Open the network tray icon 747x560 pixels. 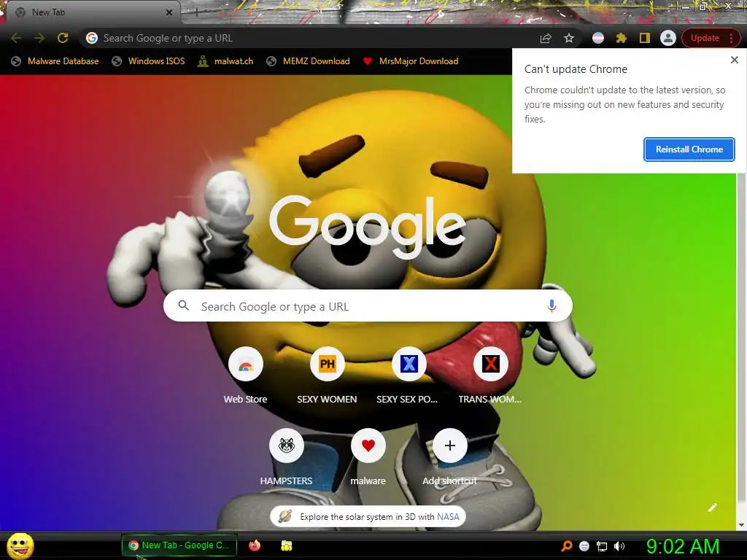pos(602,547)
